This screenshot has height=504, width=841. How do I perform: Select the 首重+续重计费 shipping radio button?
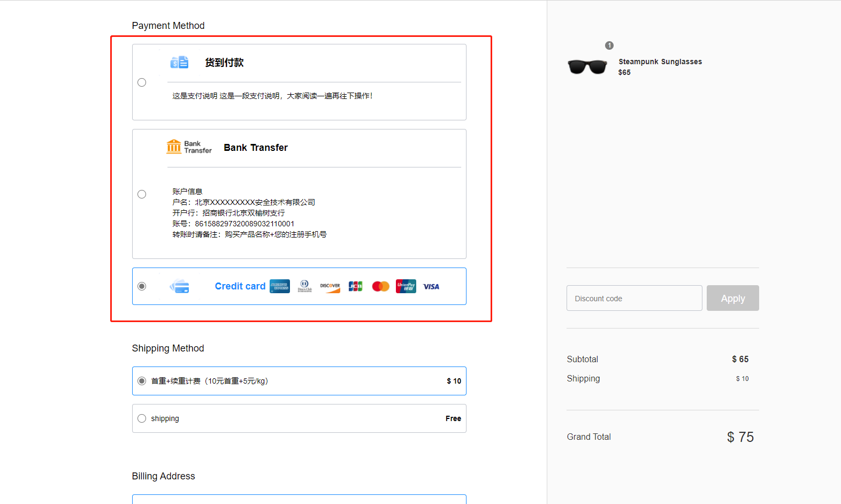[142, 381]
